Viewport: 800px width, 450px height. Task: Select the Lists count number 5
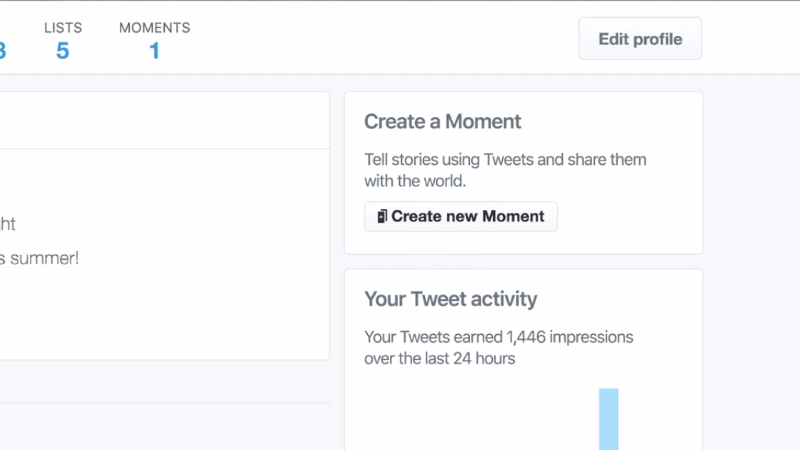(63, 50)
